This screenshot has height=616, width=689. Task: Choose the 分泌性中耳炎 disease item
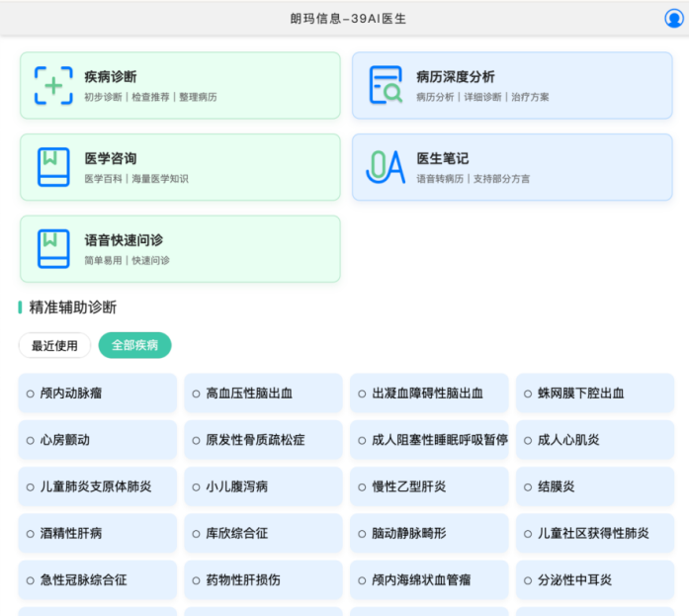(595, 579)
